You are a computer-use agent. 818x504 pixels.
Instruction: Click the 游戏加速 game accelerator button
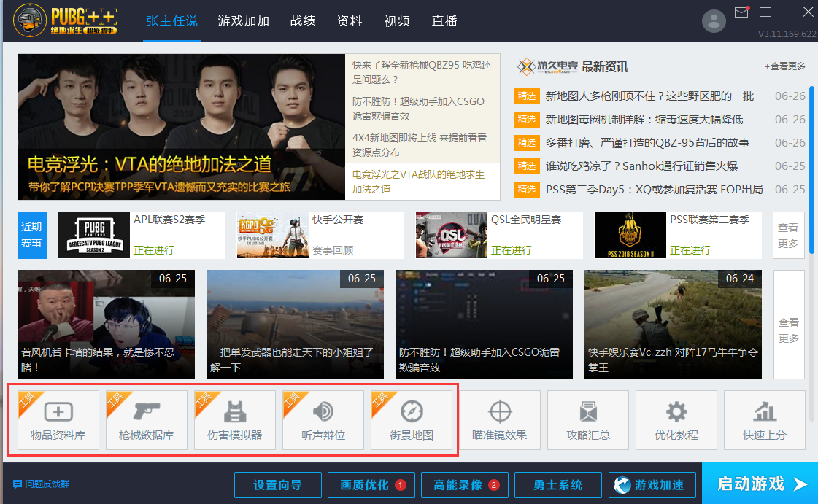click(x=652, y=485)
